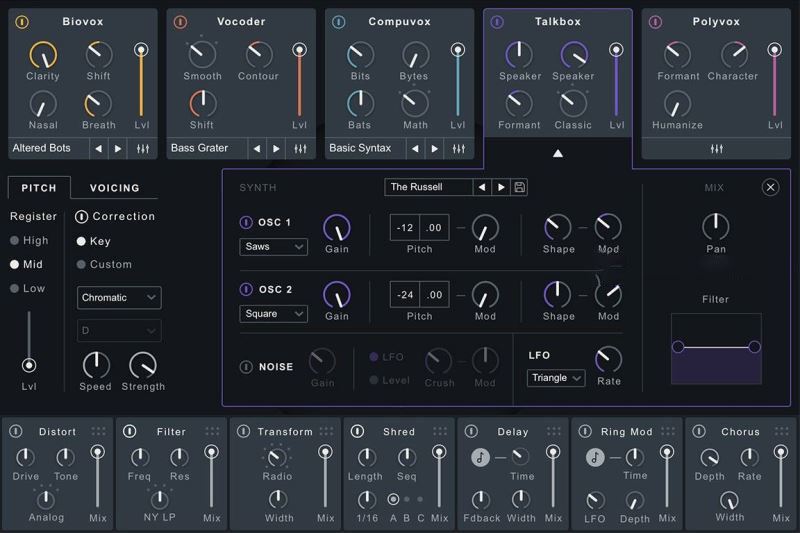The width and height of the screenshot is (800, 533).
Task: Toggle the Biovox module power button
Action: 22,22
